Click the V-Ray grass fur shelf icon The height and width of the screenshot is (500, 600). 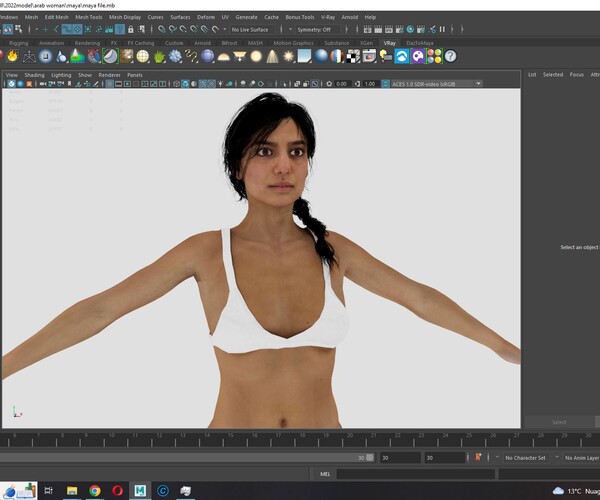click(159, 56)
